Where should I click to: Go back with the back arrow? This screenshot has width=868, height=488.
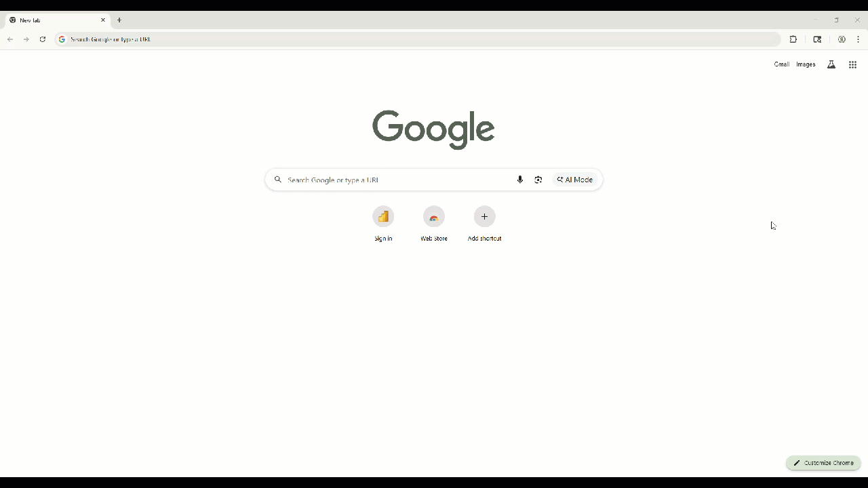(10, 39)
